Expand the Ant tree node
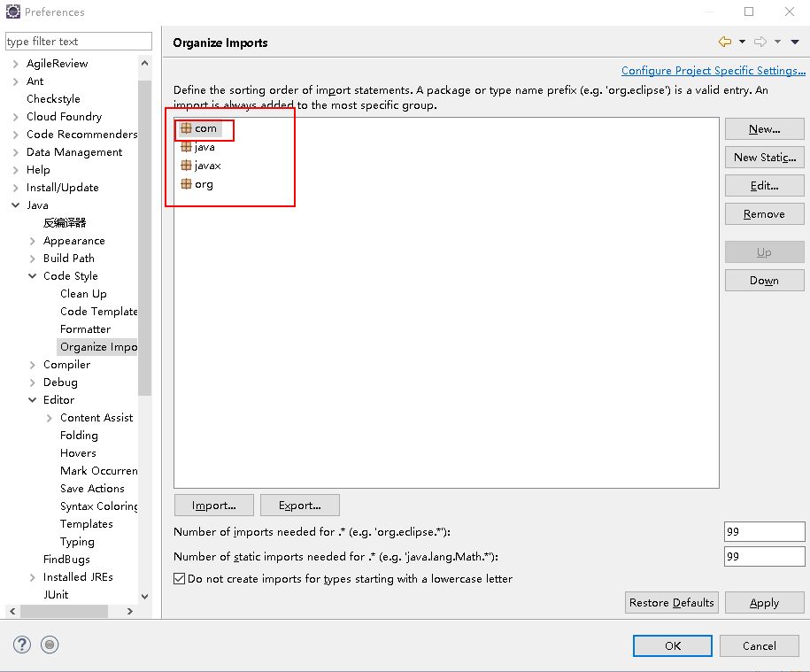Screen dimensions: 810x672 [x=16, y=81]
